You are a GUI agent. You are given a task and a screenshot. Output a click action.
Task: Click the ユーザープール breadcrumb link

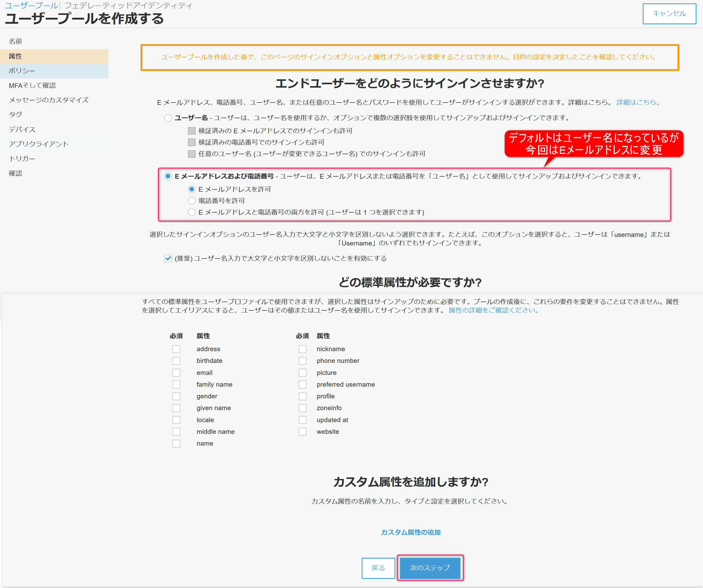pyautogui.click(x=32, y=6)
